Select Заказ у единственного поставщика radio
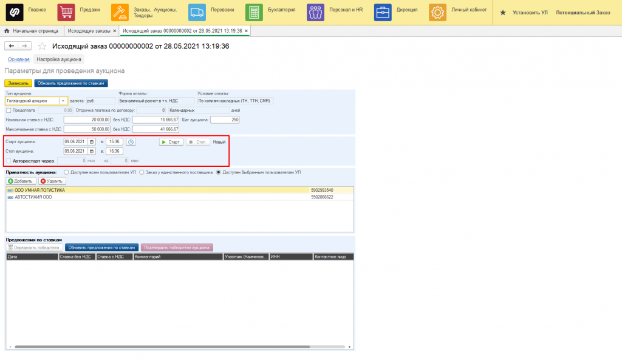Image resolution: width=622 pixels, height=364 pixels. (142, 172)
